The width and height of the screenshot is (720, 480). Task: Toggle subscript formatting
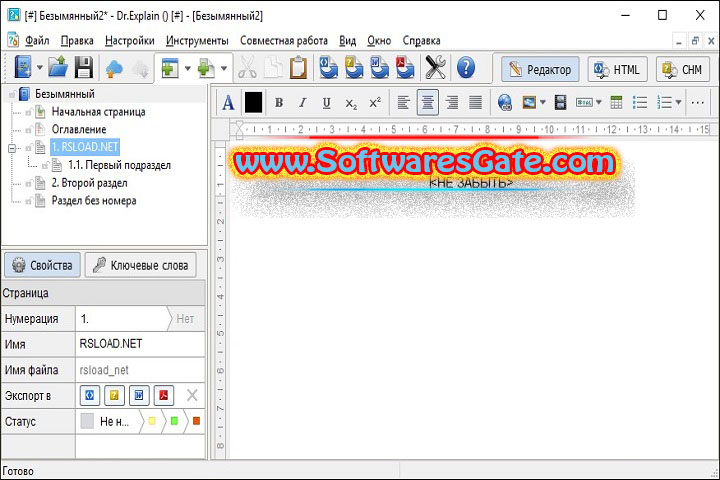click(x=351, y=103)
